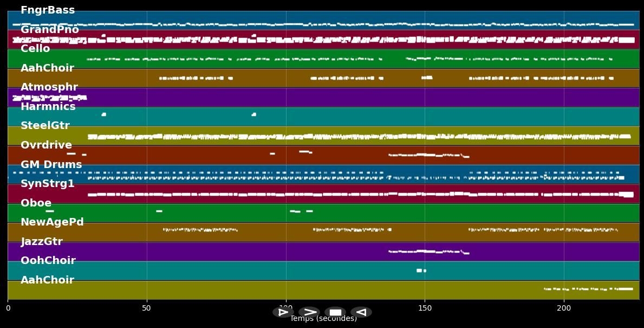Select the FngrBass track label
The width and height of the screenshot is (644, 328).
[48, 10]
